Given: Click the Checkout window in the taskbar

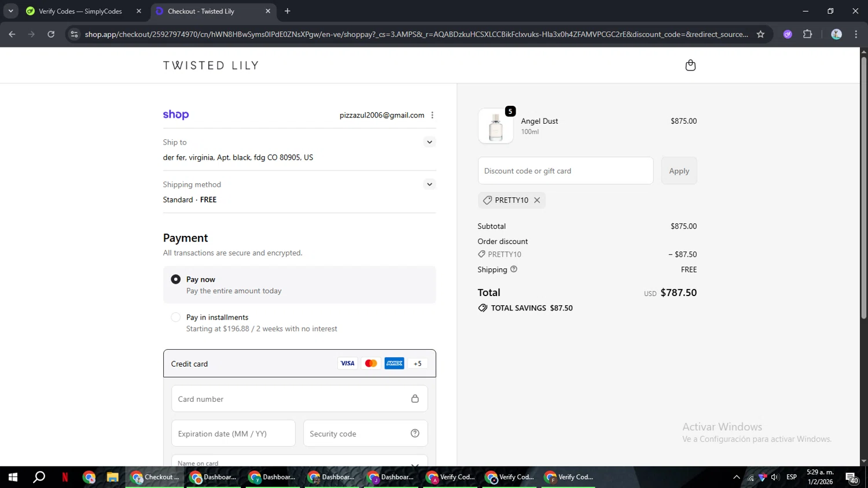Looking at the screenshot, I should point(155,477).
